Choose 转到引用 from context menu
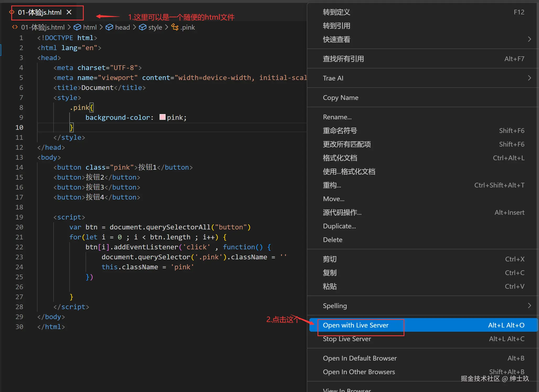The image size is (539, 392). 423,26
